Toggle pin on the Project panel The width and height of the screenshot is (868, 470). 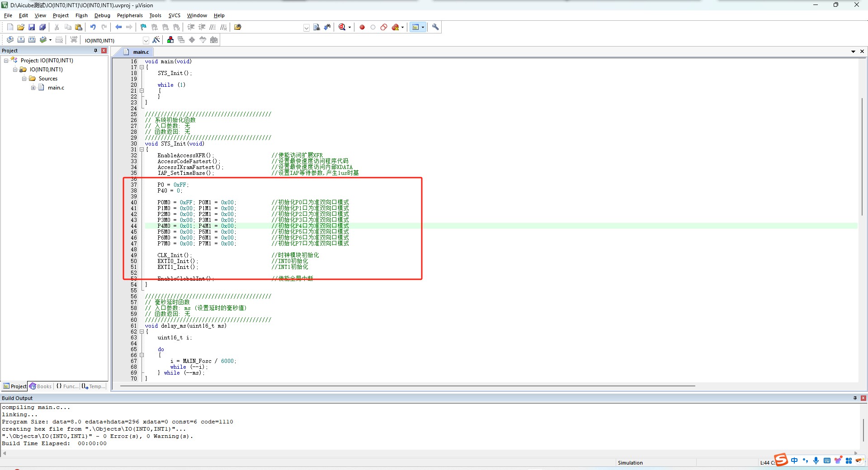pyautogui.click(x=95, y=51)
